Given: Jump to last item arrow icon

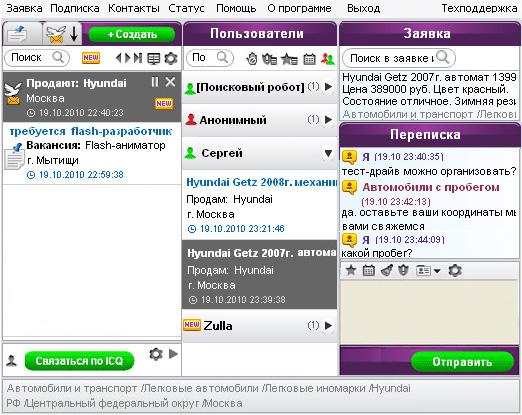Looking at the screenshot, I should click(138, 58).
